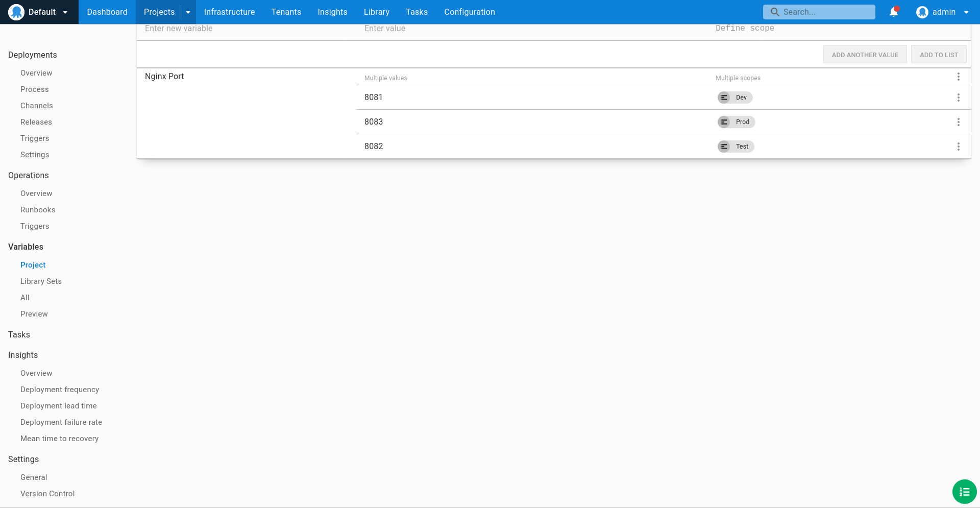Open the Runbooks sidebar link
This screenshot has width=980, height=508.
(x=38, y=210)
